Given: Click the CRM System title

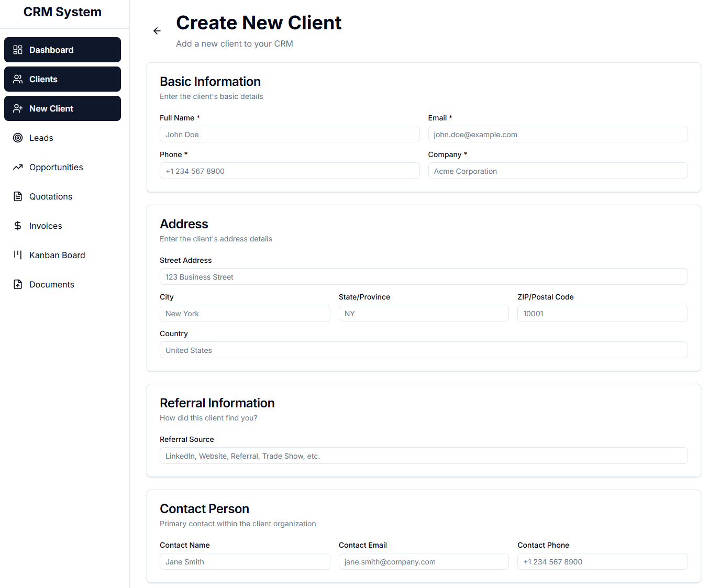Looking at the screenshot, I should [62, 12].
